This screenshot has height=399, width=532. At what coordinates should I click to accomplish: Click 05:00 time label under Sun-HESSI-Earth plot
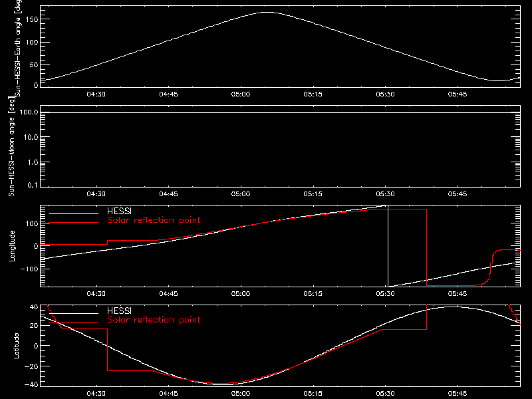241,94
